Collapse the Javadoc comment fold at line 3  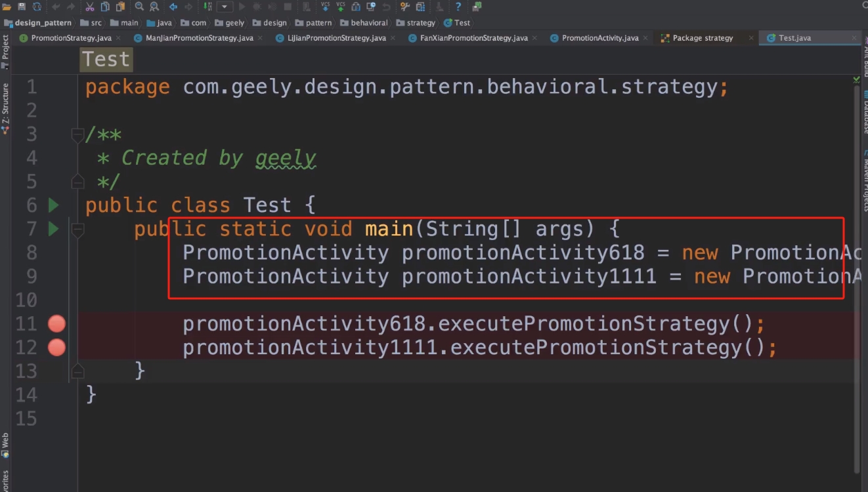[77, 135]
